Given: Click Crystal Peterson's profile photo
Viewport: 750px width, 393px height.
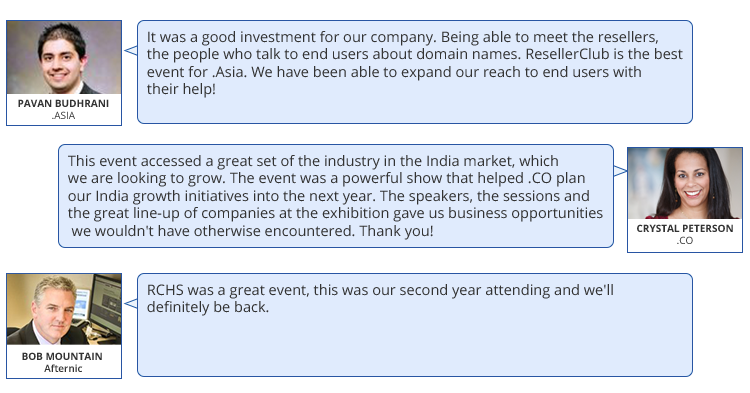Looking at the screenshot, I should click(685, 184).
